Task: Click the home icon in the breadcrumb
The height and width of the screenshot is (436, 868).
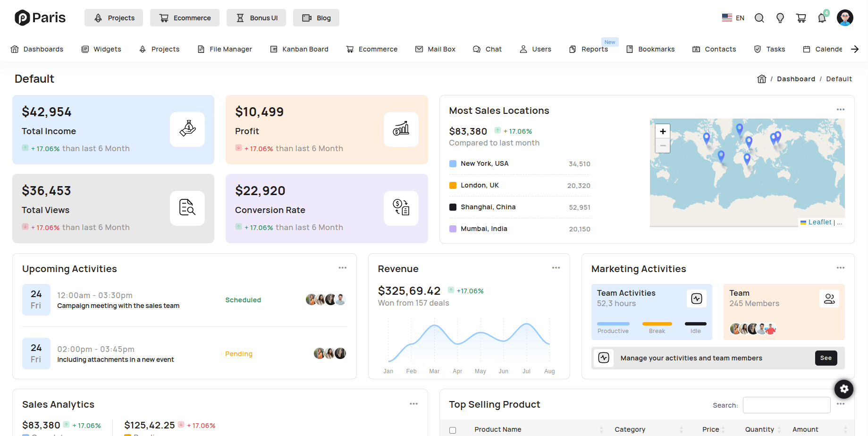Action: coord(761,78)
